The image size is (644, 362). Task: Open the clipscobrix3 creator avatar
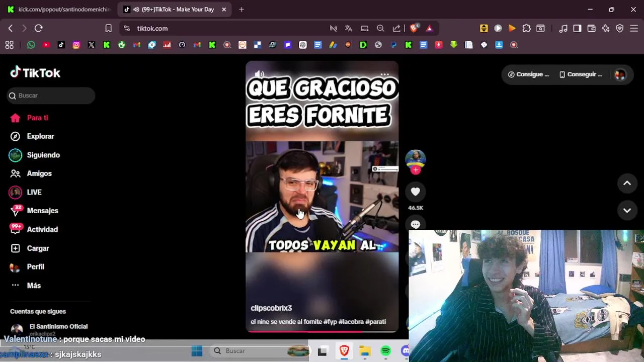click(x=416, y=159)
